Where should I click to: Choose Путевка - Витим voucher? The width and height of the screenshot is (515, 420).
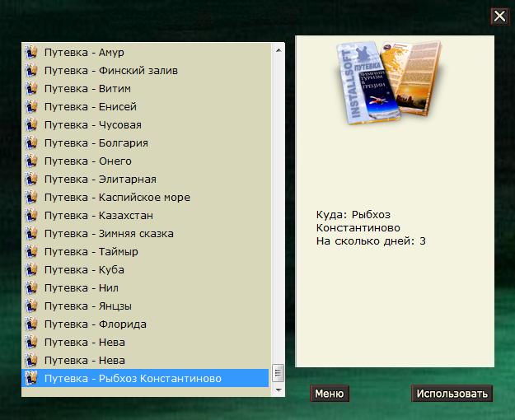coord(145,88)
